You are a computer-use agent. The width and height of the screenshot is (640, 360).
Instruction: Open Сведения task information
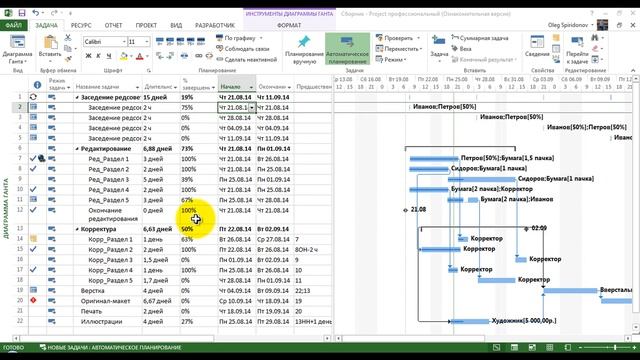[x=537, y=47]
